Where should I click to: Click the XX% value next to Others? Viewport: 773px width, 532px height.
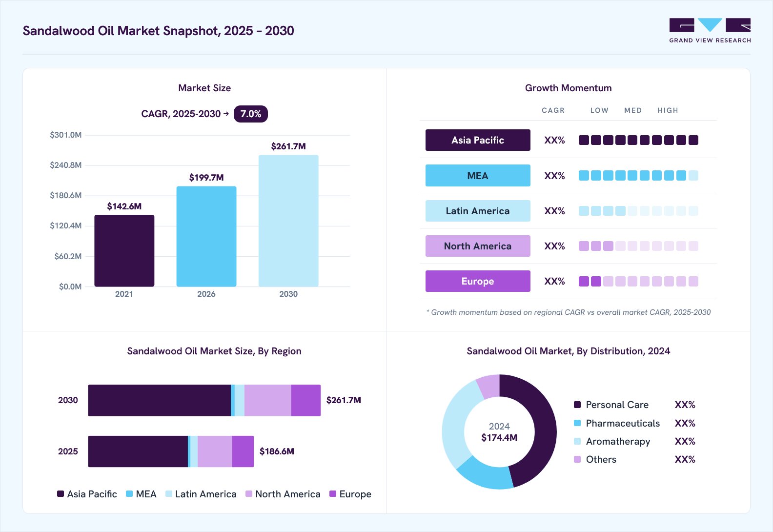click(685, 459)
